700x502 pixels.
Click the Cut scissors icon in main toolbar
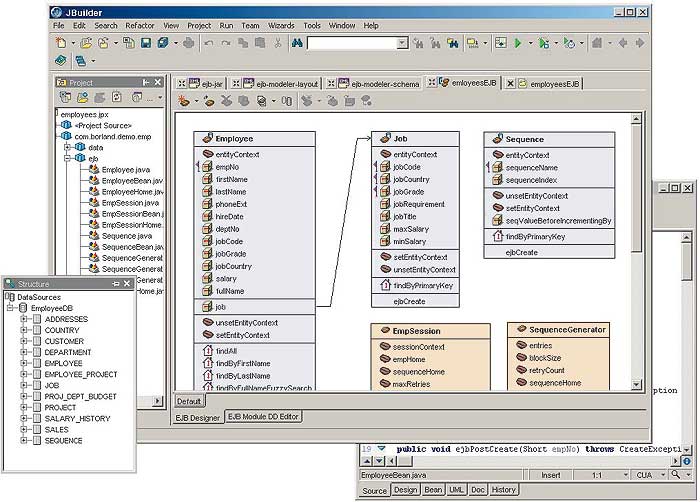278,43
